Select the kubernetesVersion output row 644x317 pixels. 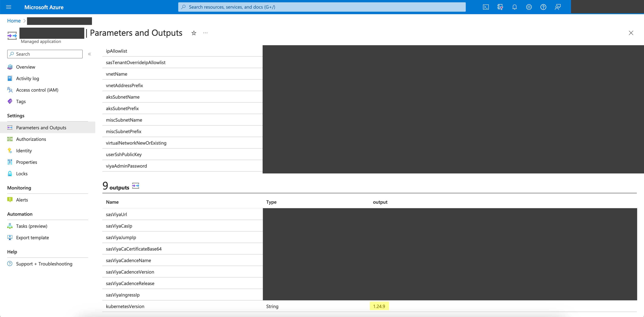(125, 306)
